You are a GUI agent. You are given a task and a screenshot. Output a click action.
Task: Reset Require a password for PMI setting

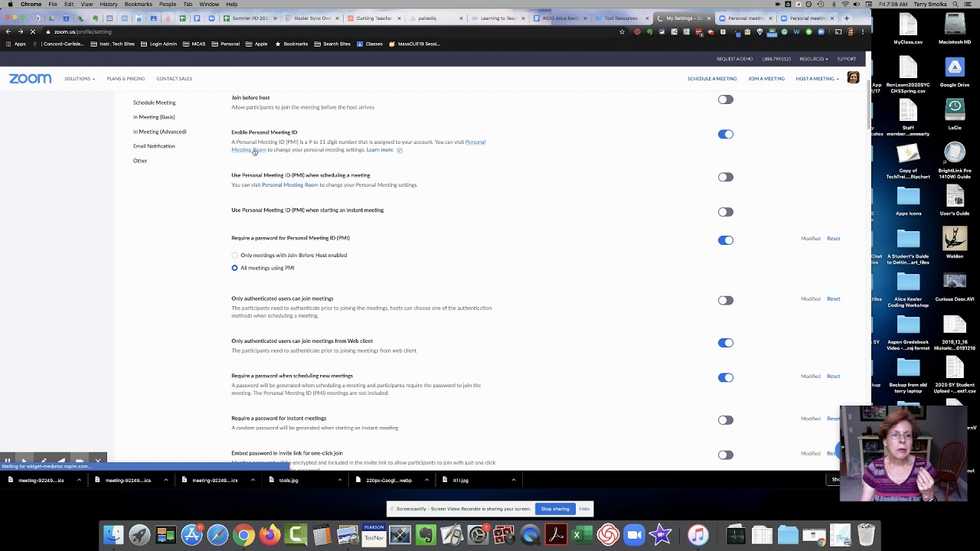click(x=833, y=239)
